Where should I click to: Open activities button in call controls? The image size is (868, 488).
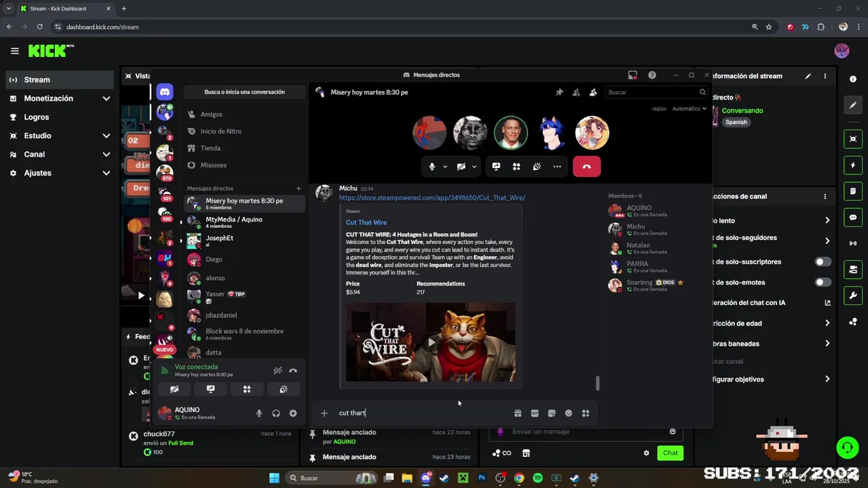(x=516, y=166)
